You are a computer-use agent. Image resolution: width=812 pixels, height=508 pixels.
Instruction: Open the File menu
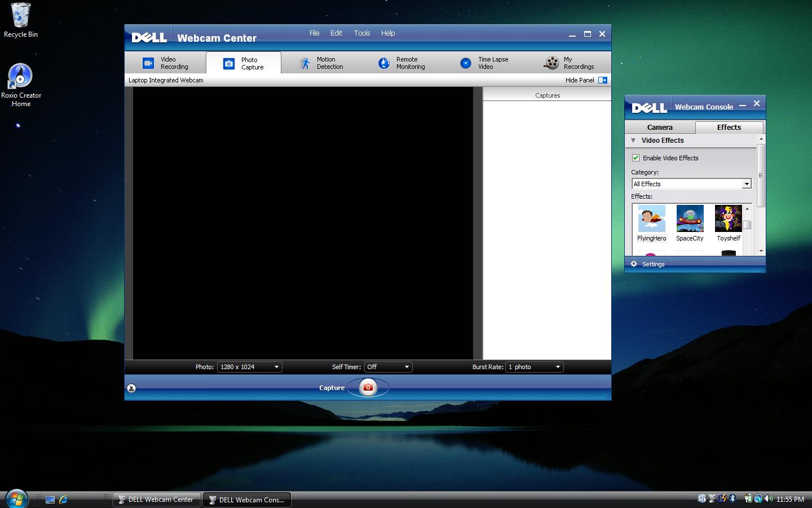(314, 33)
